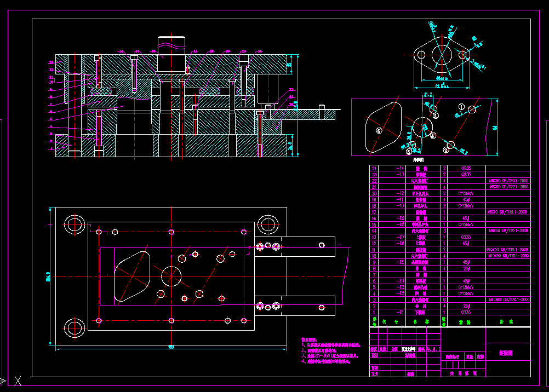Select the strip layout caption below its frame
The height and width of the screenshot is (392, 549).
tap(418, 160)
